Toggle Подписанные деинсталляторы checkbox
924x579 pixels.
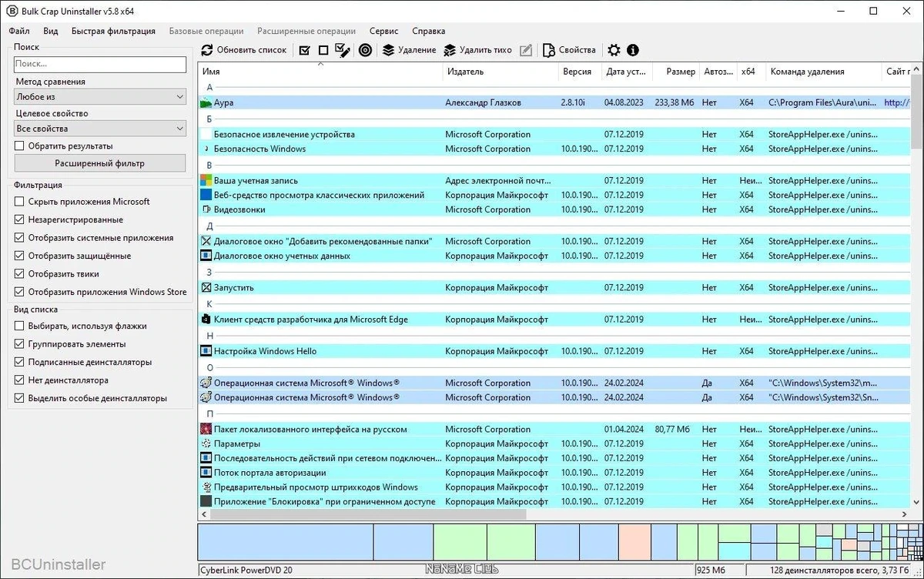click(19, 362)
